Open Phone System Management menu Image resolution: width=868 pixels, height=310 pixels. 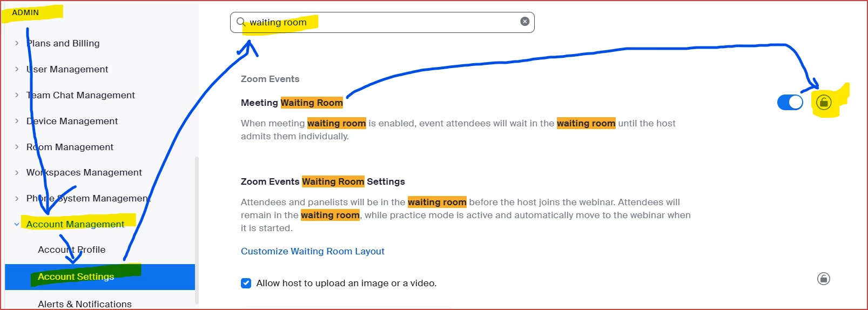[x=89, y=198]
